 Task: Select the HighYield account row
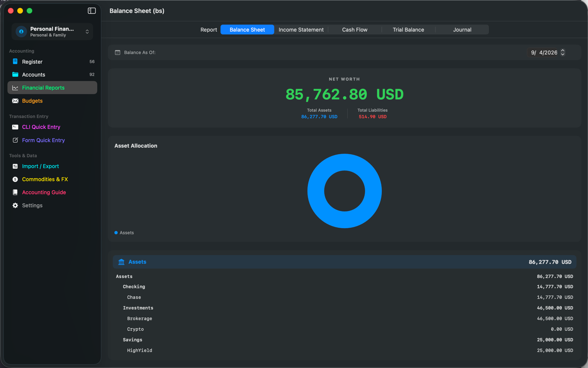(344, 350)
